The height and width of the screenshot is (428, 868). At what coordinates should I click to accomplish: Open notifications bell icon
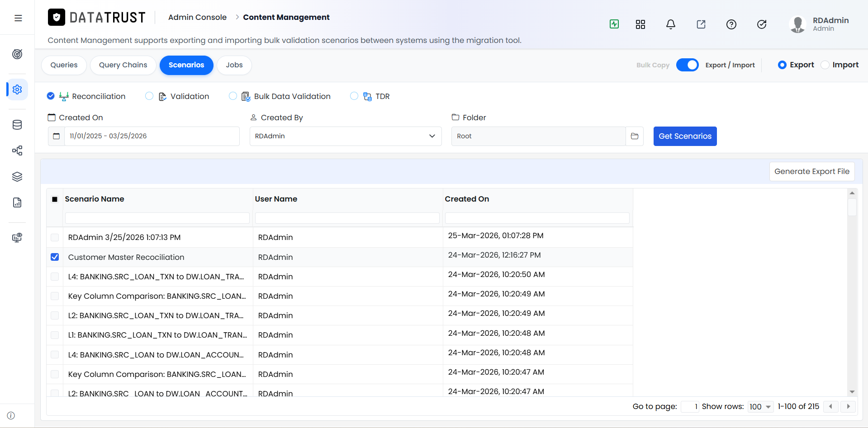(671, 24)
